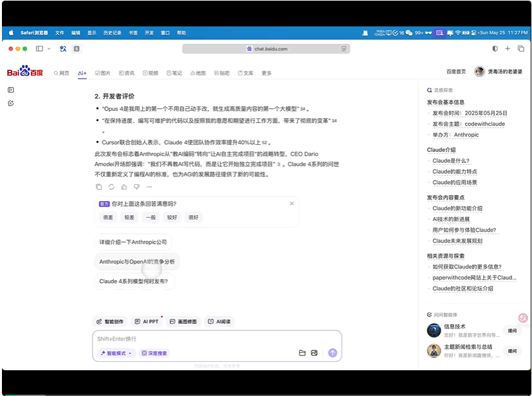
Task: Open WeChat icon in menu bar
Action: [409, 33]
